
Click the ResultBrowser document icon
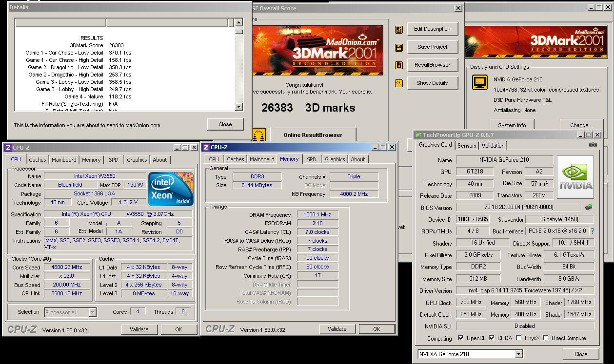pyautogui.click(x=399, y=65)
